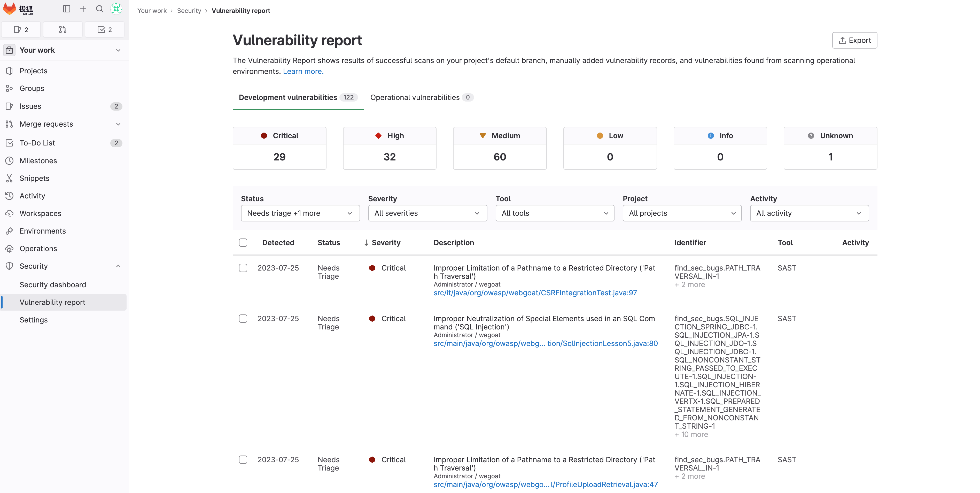Tick the CSRFIntegrationTest vulnerability row checkbox
This screenshot has width=980, height=493.
[243, 268]
